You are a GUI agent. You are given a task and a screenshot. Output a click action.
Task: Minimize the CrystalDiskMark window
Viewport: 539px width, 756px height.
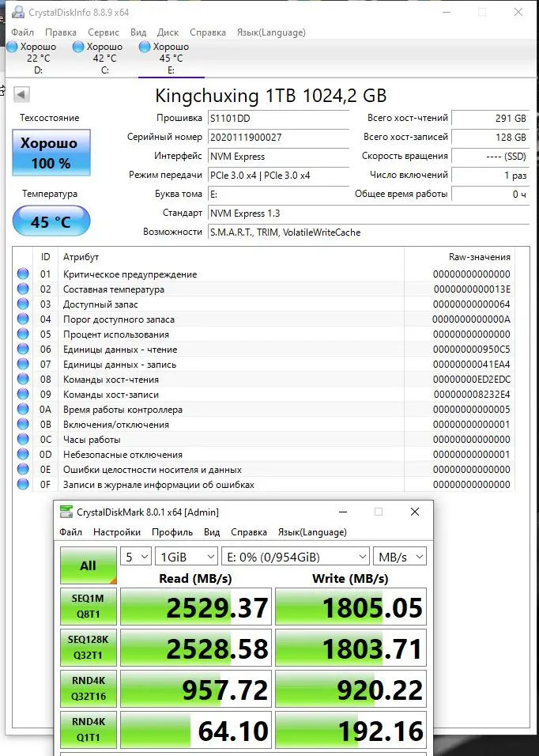click(x=343, y=512)
